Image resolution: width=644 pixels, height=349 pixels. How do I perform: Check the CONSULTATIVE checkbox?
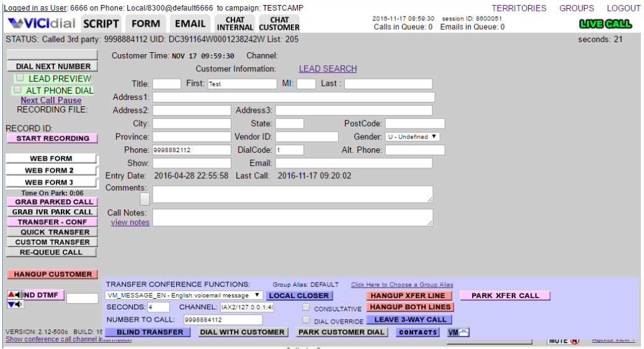click(306, 307)
